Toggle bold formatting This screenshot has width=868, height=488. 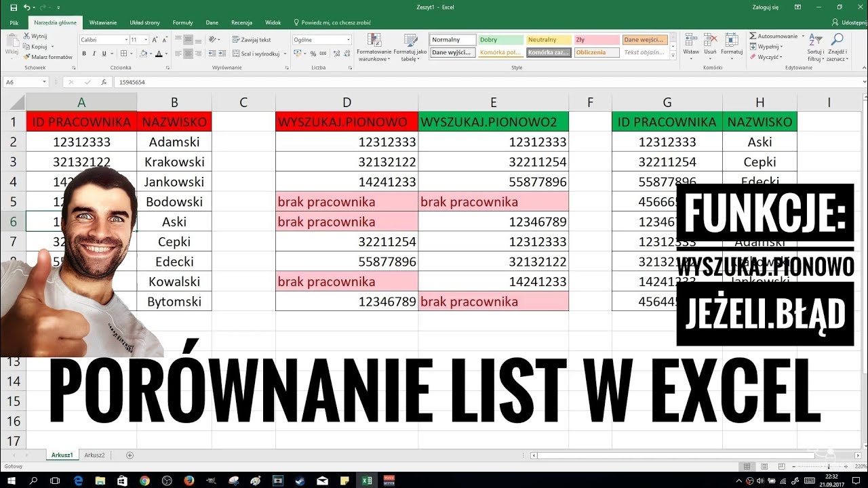(84, 54)
